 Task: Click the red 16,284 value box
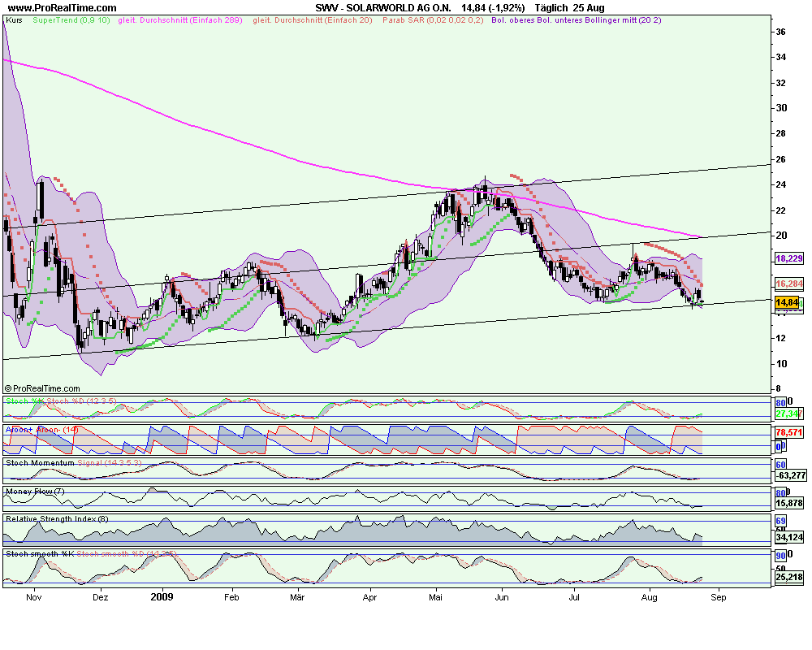click(789, 284)
